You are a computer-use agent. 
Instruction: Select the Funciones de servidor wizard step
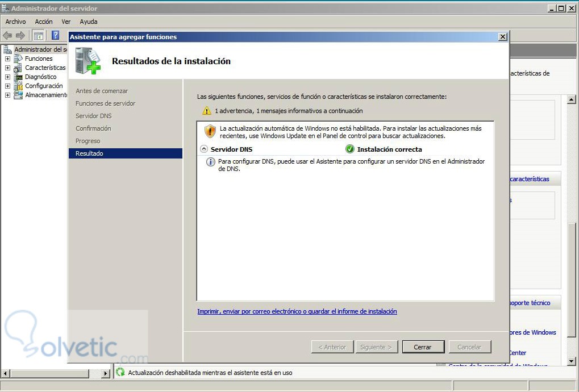[105, 103]
